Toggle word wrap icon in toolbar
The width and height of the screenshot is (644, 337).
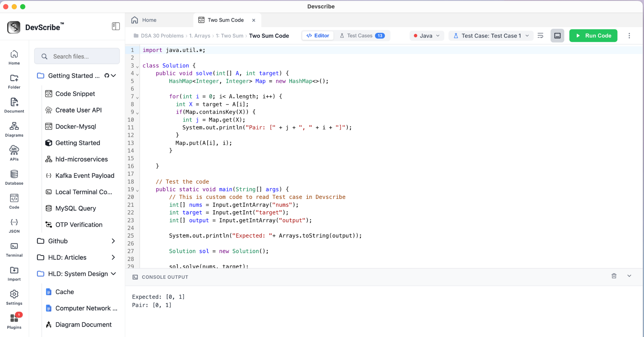point(540,36)
